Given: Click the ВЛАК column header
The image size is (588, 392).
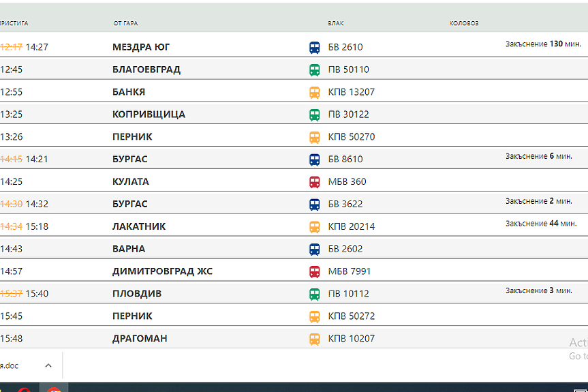Looking at the screenshot, I should 336,24.
